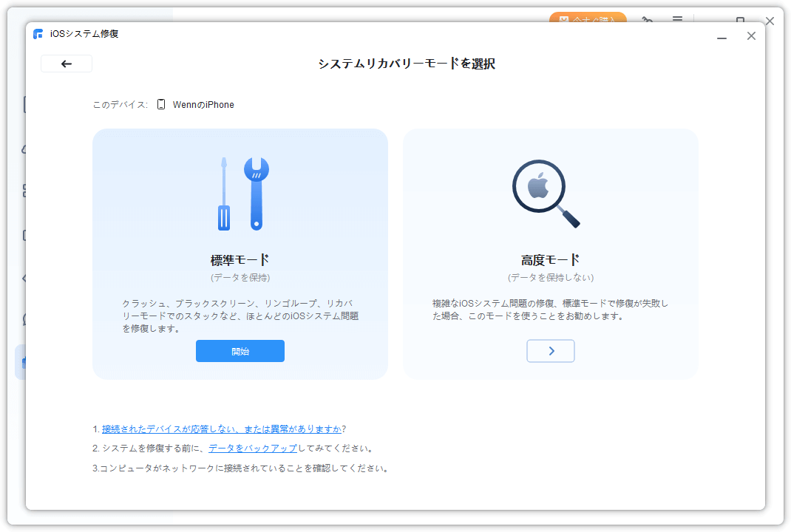Close the background main window
The image size is (791, 532).
pos(770,21)
